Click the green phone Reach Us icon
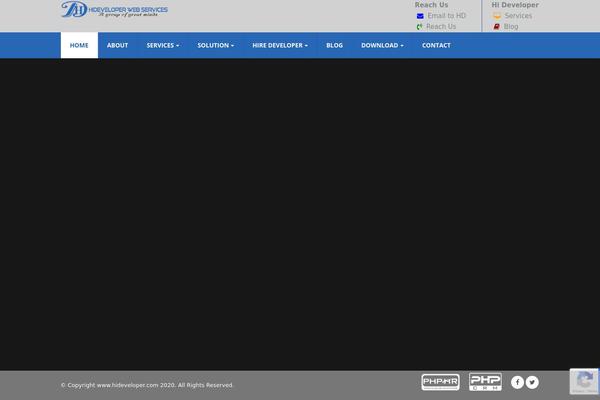600x400 pixels. click(419, 27)
